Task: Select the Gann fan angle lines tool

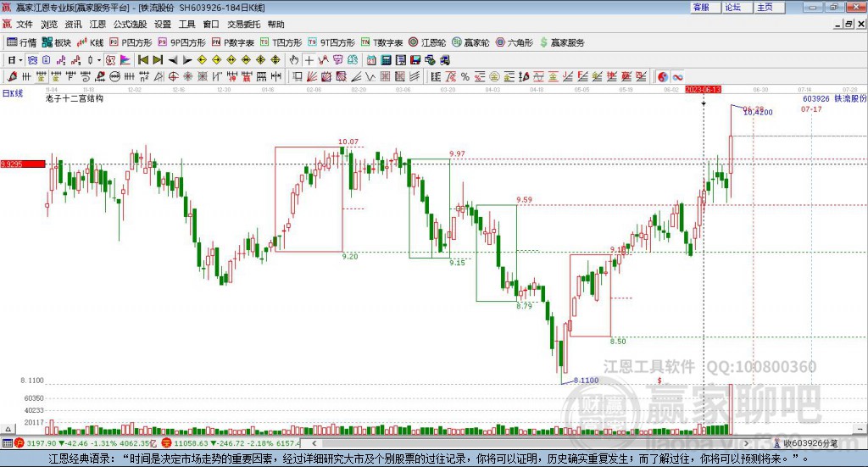Action: (312, 77)
